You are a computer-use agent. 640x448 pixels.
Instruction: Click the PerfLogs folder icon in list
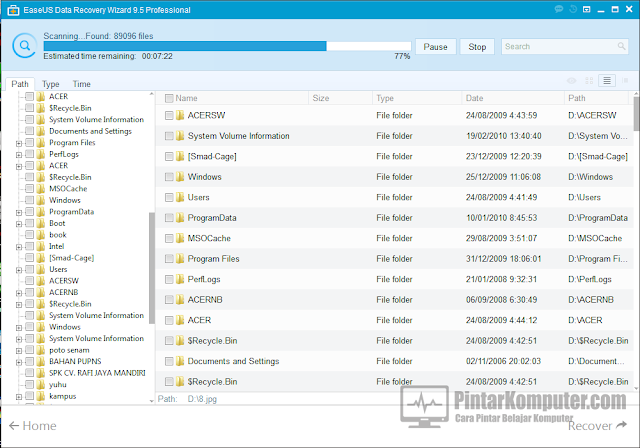click(x=180, y=279)
